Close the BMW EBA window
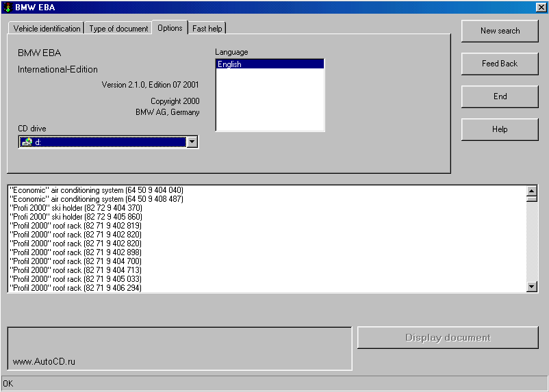Viewport: 549px width, 392px height. click(x=541, y=7)
